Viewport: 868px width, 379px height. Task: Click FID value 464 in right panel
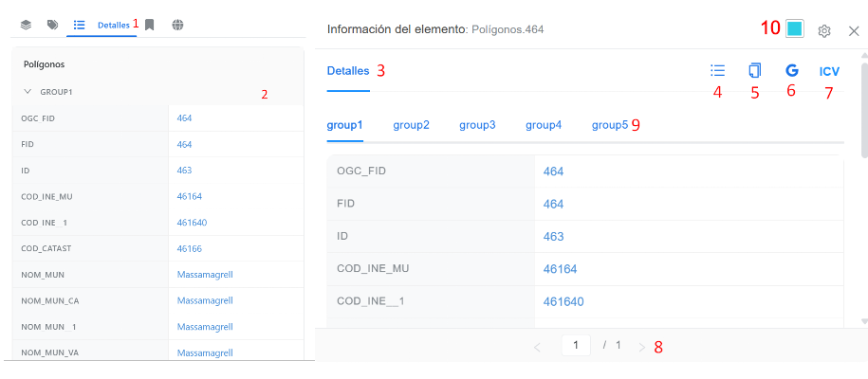tap(554, 204)
